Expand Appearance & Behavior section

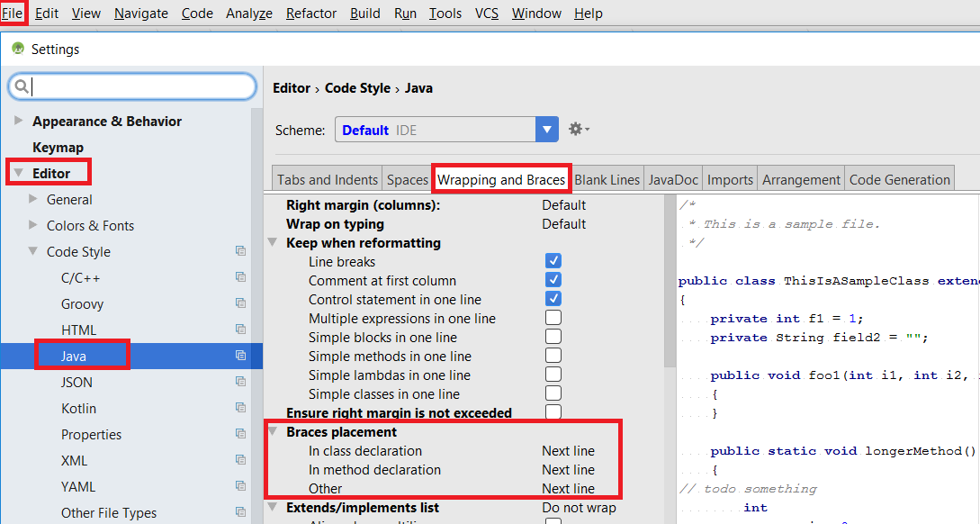click(18, 120)
